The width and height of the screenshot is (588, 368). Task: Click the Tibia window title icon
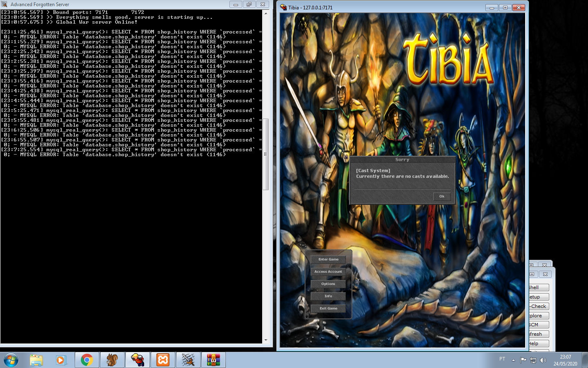click(283, 7)
